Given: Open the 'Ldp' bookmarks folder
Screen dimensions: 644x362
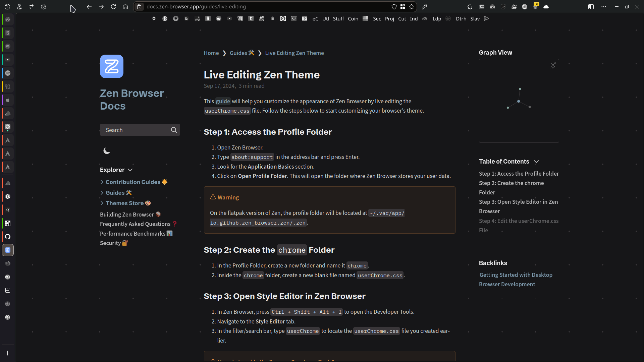Looking at the screenshot, I should pyautogui.click(x=437, y=19).
